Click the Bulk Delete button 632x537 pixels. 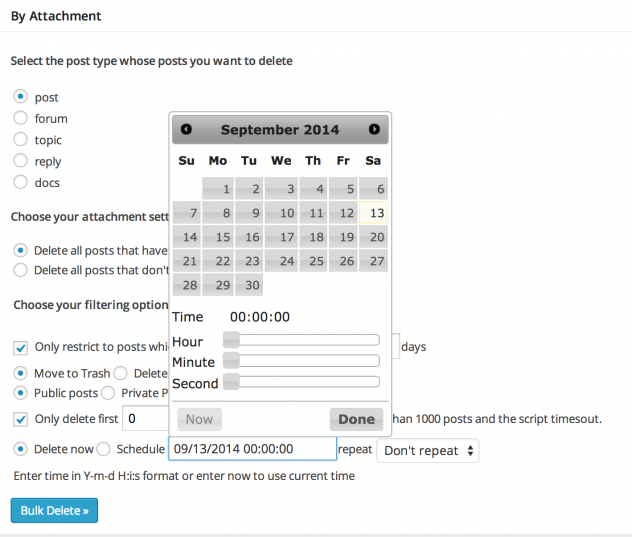54,510
